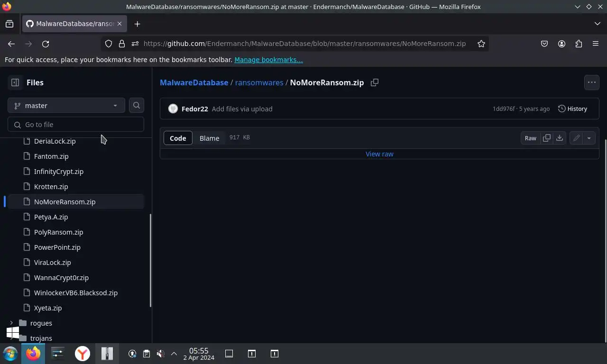The width and height of the screenshot is (607, 364).
Task: Click the muted volume tray icon
Action: (161, 354)
